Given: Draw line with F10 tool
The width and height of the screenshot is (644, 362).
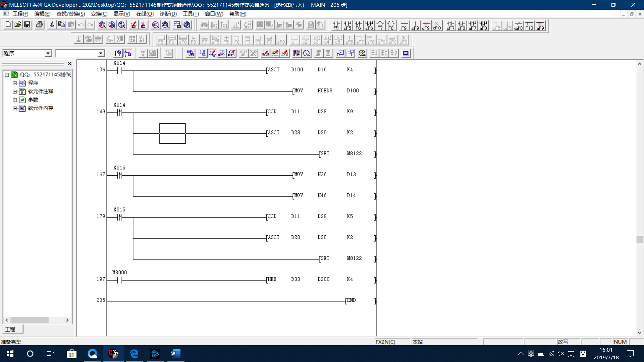Looking at the screenshot, I should click(x=529, y=25).
